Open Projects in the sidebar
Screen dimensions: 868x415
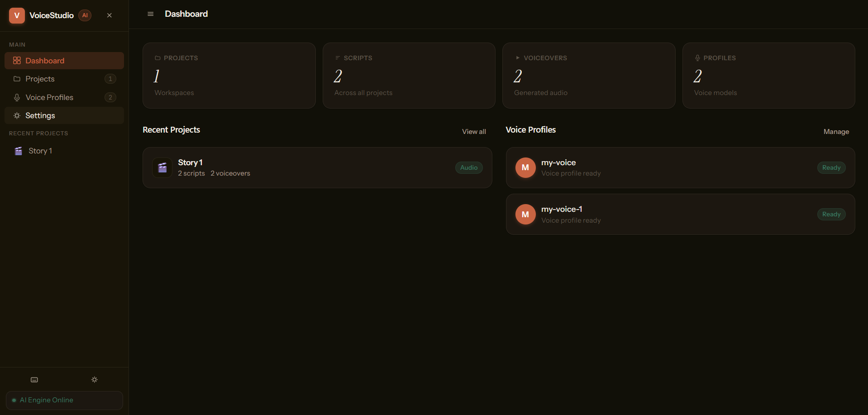pos(64,79)
